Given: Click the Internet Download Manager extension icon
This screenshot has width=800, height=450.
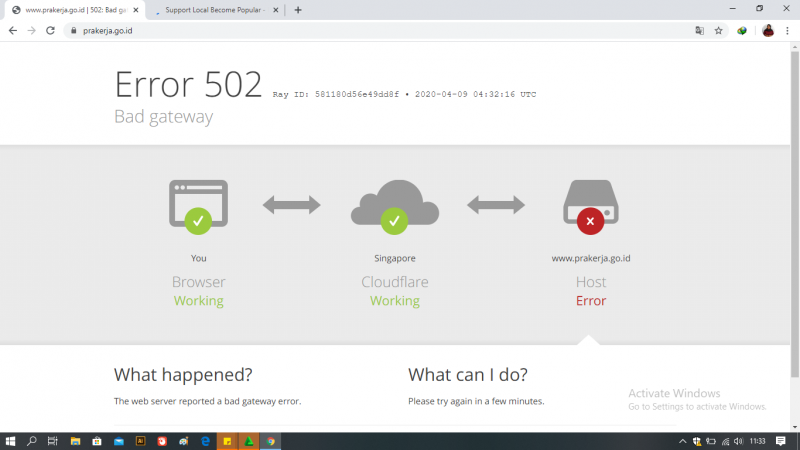Looking at the screenshot, I should pos(742,30).
